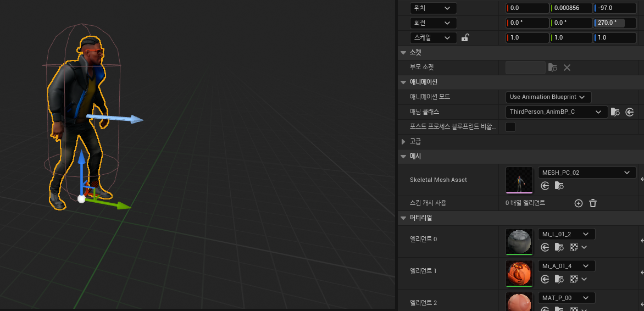Image resolution: width=644 pixels, height=311 pixels.
Task: Collapse the 소켓 section
Action: 403,53
